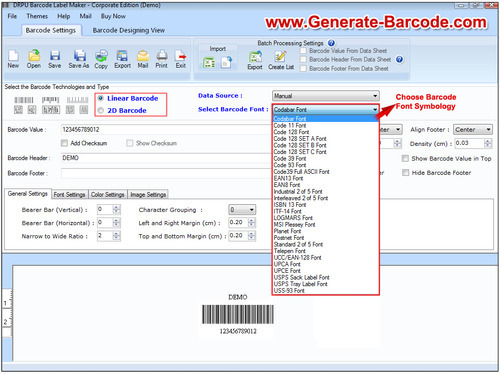
Task: Adjust Left and Right Margin stepper
Action: [252, 222]
